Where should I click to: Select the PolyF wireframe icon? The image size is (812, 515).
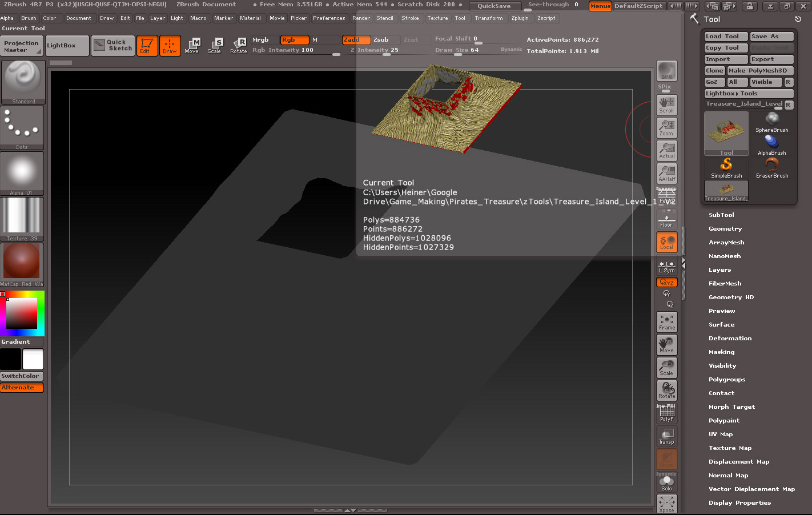pyautogui.click(x=666, y=412)
